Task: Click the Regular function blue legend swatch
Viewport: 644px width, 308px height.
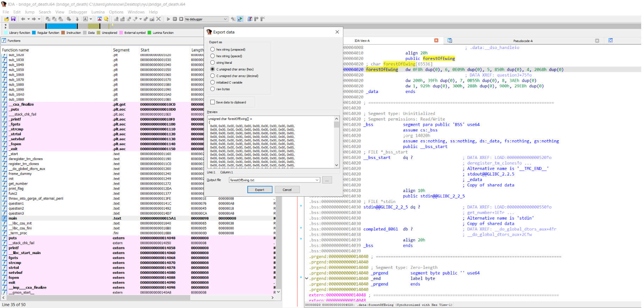Action: tap(34, 33)
